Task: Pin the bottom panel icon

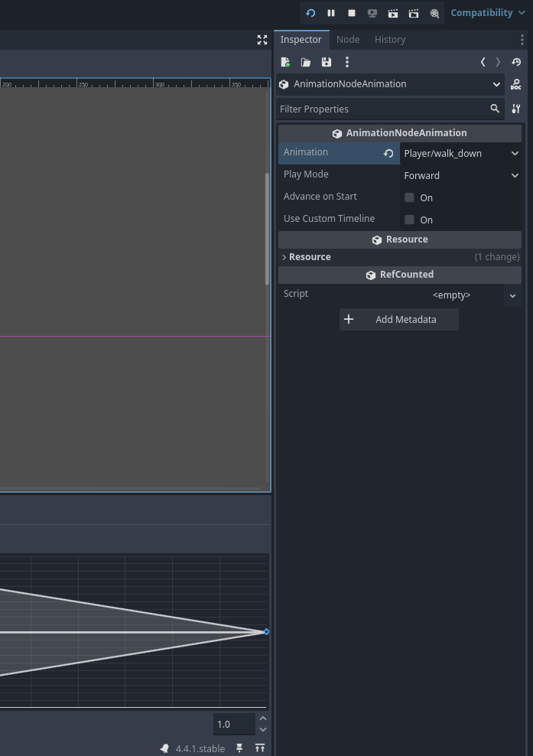Action: point(239,748)
